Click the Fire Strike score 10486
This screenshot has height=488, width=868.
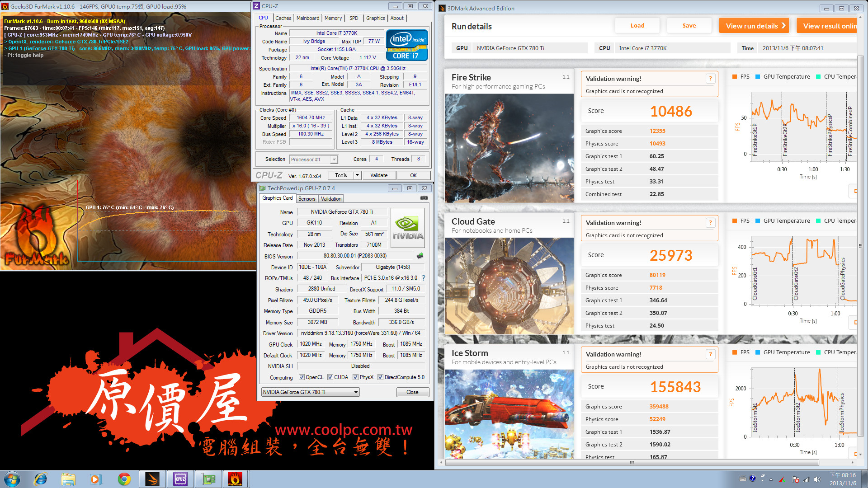pyautogui.click(x=671, y=111)
